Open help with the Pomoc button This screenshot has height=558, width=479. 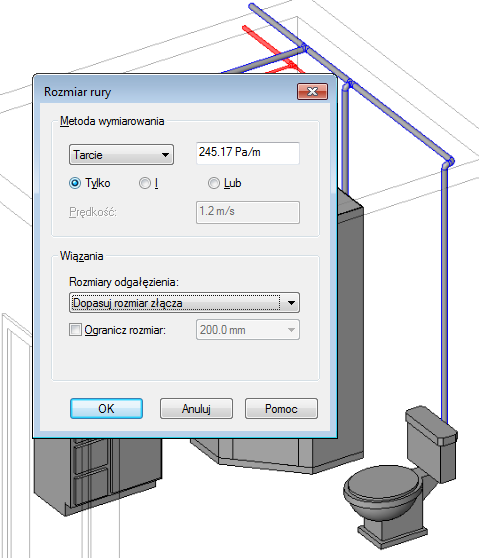tap(281, 409)
